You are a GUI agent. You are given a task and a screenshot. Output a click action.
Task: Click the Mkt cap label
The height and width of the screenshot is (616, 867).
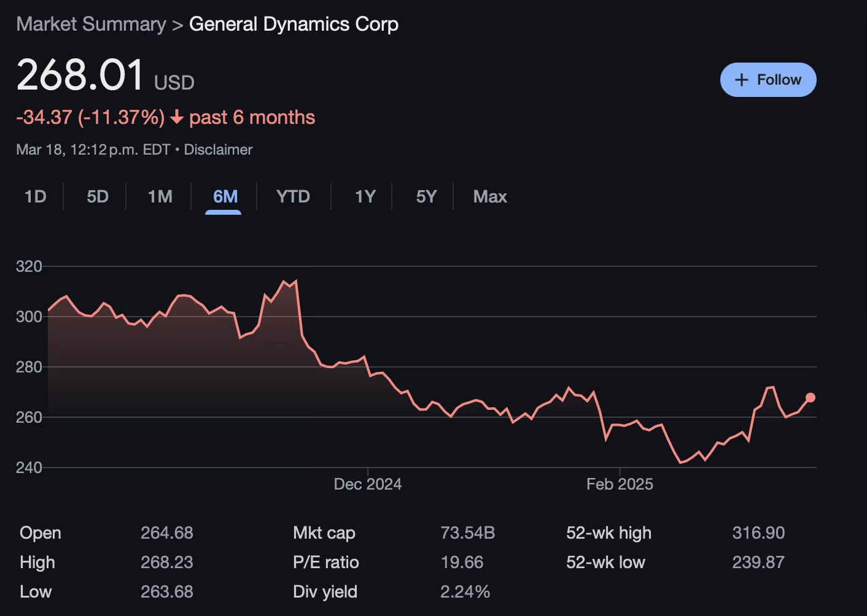pos(324,533)
